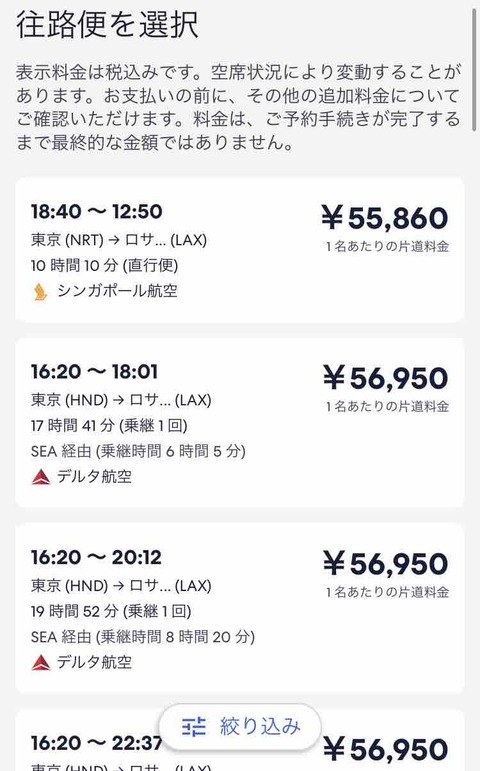Tap the ¥56,950 price on 18:01 flight
This screenshot has height=771, width=480.
click(386, 378)
